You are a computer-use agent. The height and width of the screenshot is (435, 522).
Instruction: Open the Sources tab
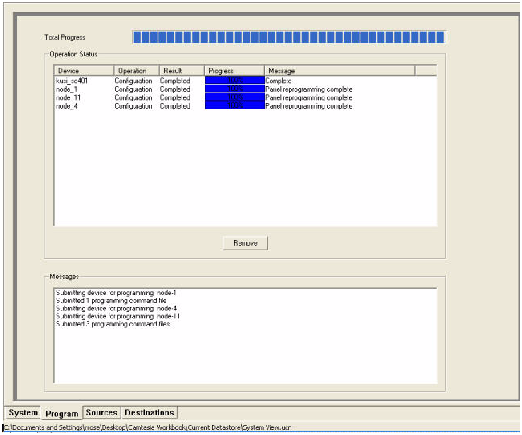point(101,413)
